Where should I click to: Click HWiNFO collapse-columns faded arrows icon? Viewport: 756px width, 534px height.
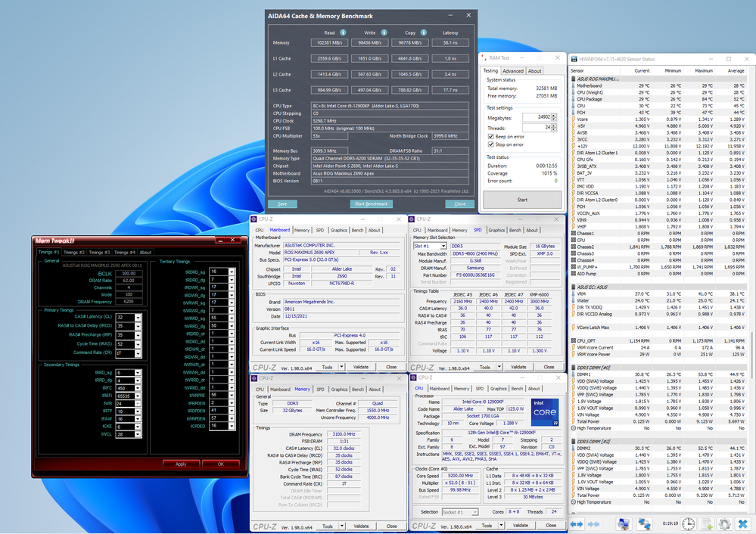pos(593,523)
